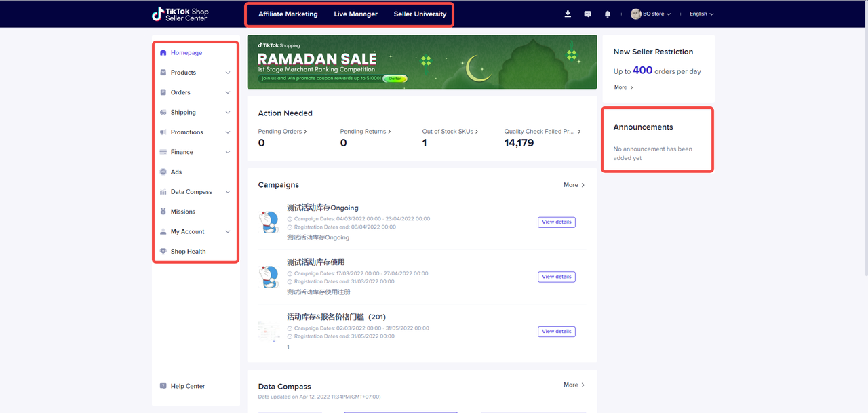Open Live Manager in top navigation
The width and height of the screenshot is (868, 413).
[x=355, y=14]
